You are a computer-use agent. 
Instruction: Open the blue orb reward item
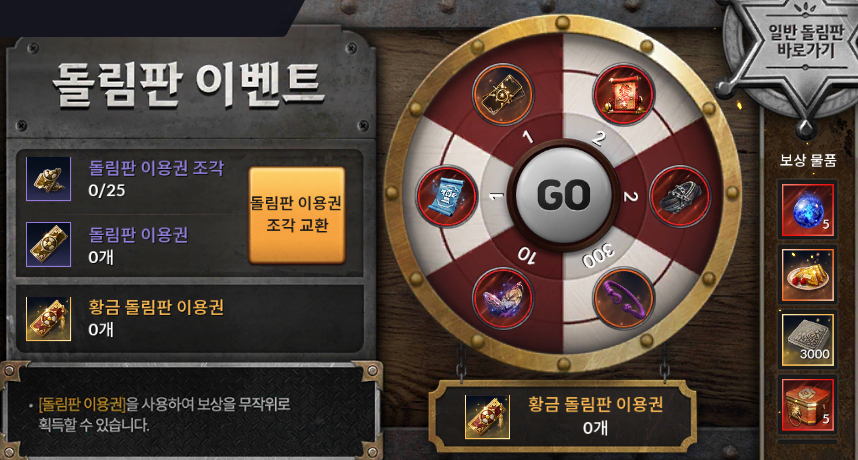pyautogui.click(x=808, y=210)
